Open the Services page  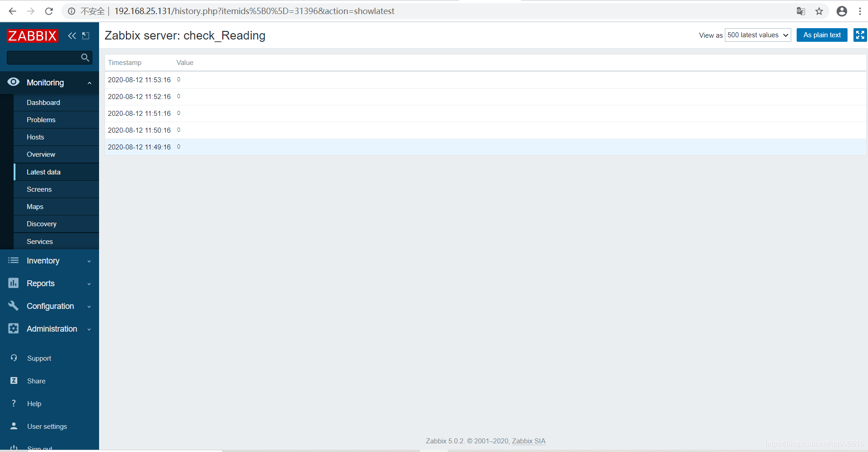[40, 242]
